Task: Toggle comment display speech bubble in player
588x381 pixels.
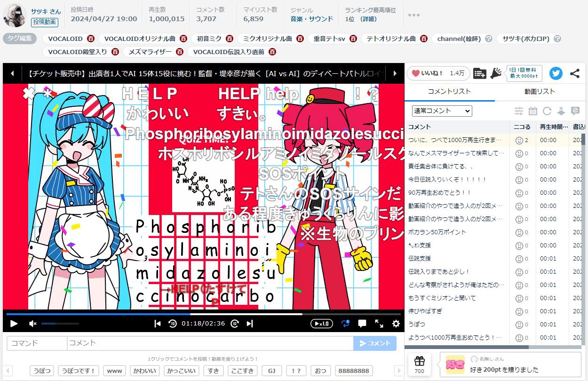Action: coord(362,324)
